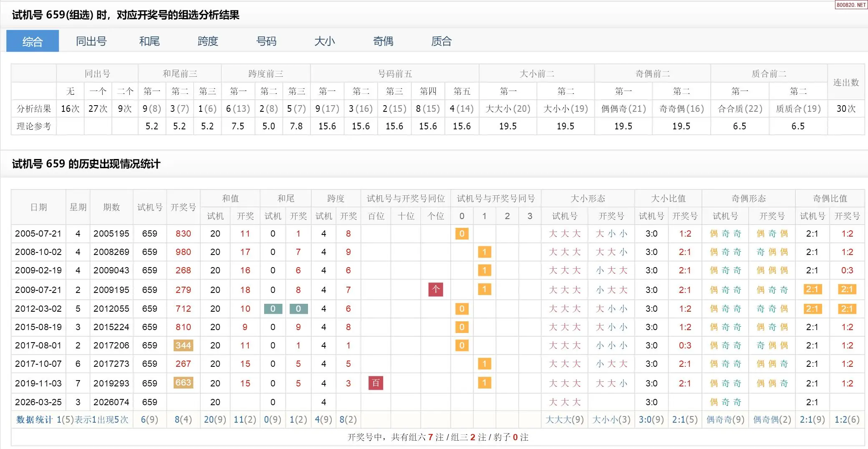Screen dimensions: 868x449
Task: Click the orange 2:1 试机号 badge in the 2012-03-02 row
Action: coord(812,309)
